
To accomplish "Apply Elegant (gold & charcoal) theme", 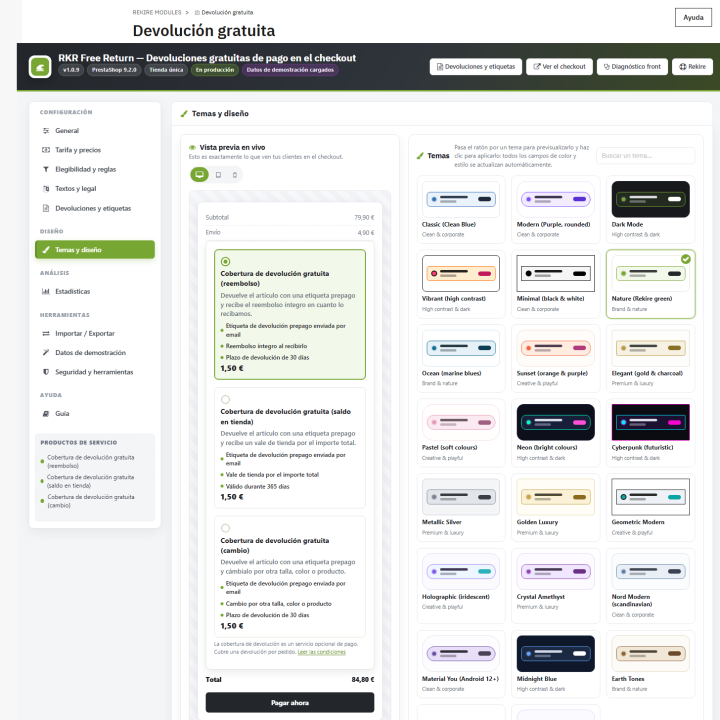I will 651,359.
